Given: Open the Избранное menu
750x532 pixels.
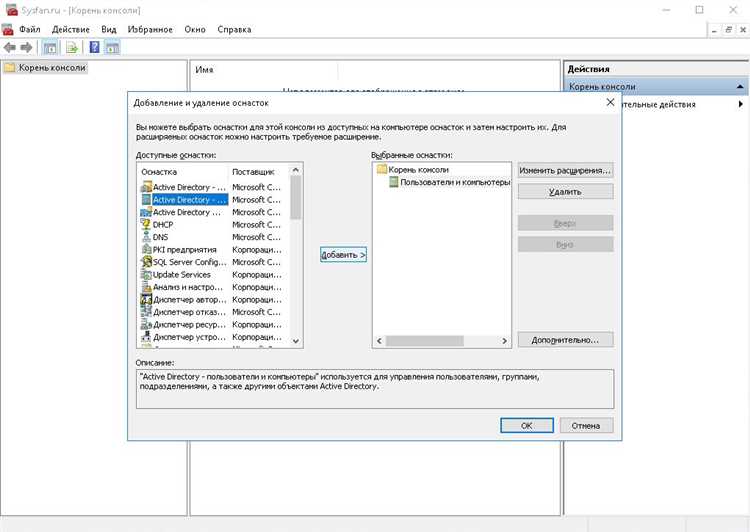Looking at the screenshot, I should pyautogui.click(x=150, y=29).
